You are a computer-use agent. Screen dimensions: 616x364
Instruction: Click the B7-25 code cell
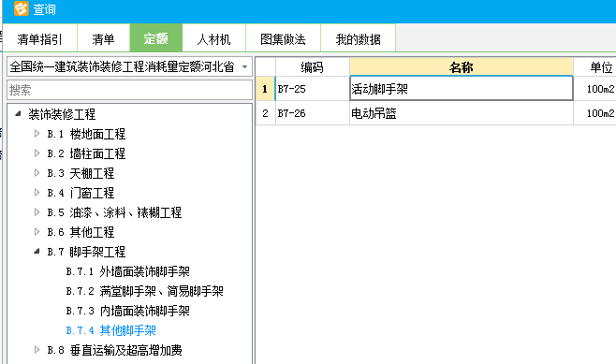(313, 89)
